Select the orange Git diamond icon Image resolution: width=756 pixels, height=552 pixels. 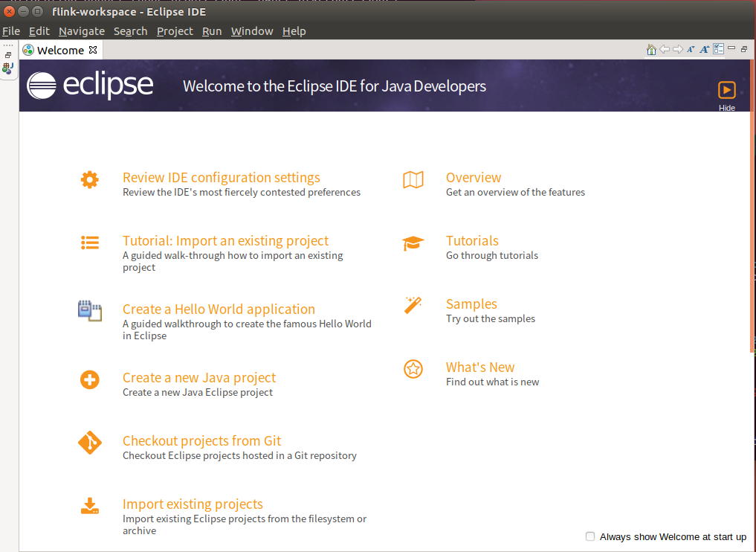[89, 442]
